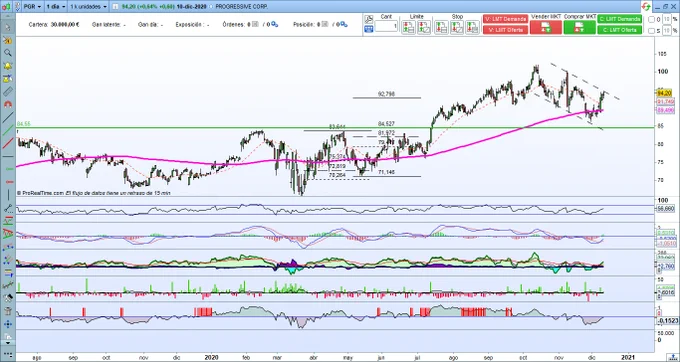This screenshot has height=362, width=680.
Task: Click the C: LMT Oferta button
Action: pos(620,30)
